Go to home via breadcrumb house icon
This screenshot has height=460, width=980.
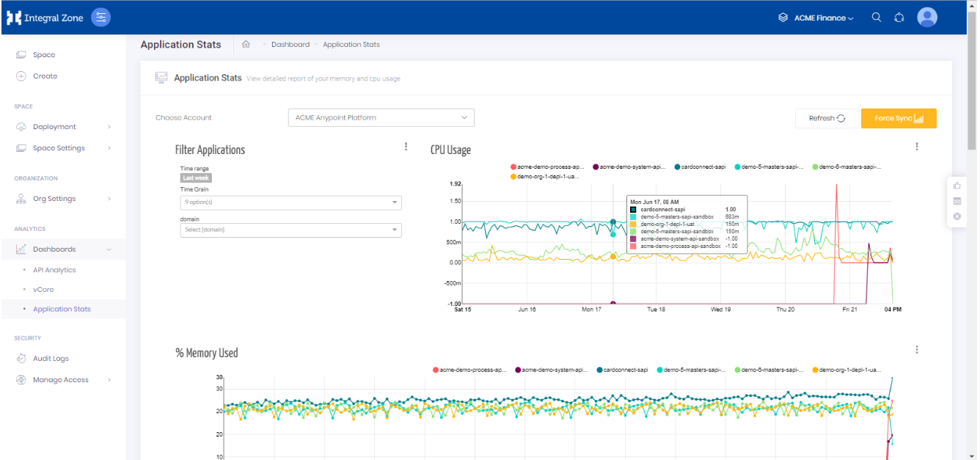(x=246, y=44)
